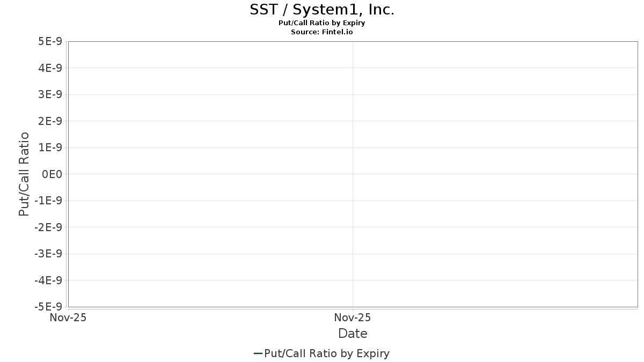The width and height of the screenshot is (644, 362).
Task: Click the middle Nov-25 x-axis label
Action: [x=353, y=317]
